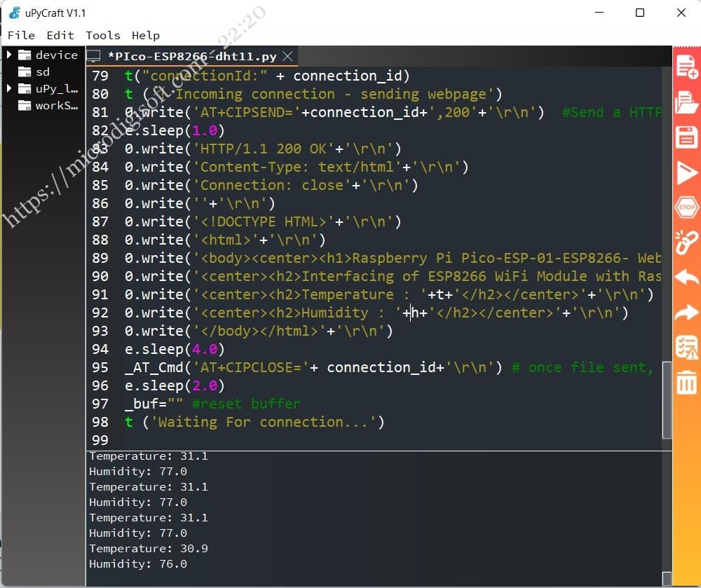Clear the editor with the trash icon
Screen dimensions: 701x588
(x=686, y=381)
